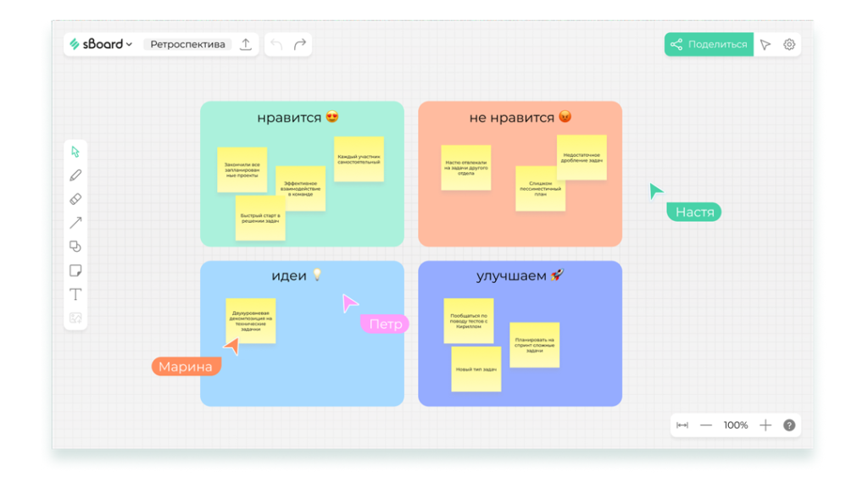Select the Text tool

[x=75, y=295]
